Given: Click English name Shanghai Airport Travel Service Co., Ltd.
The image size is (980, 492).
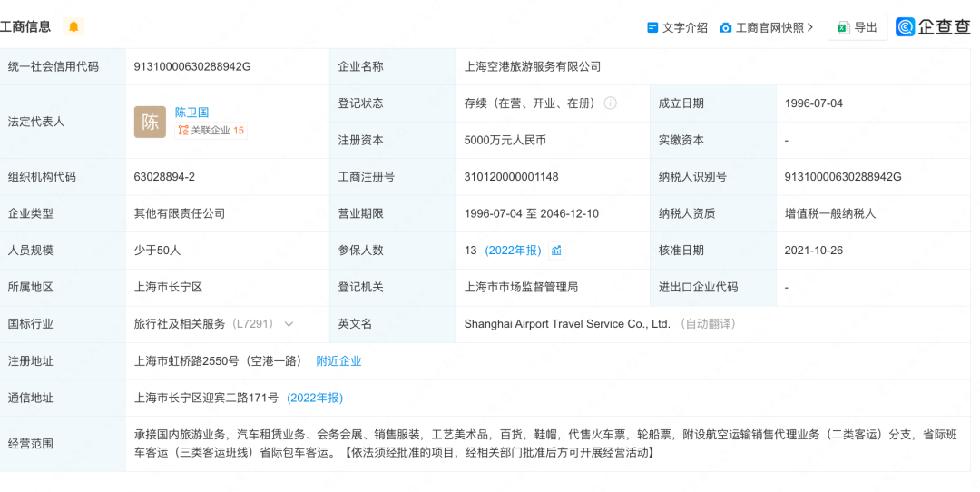Looking at the screenshot, I should [567, 324].
